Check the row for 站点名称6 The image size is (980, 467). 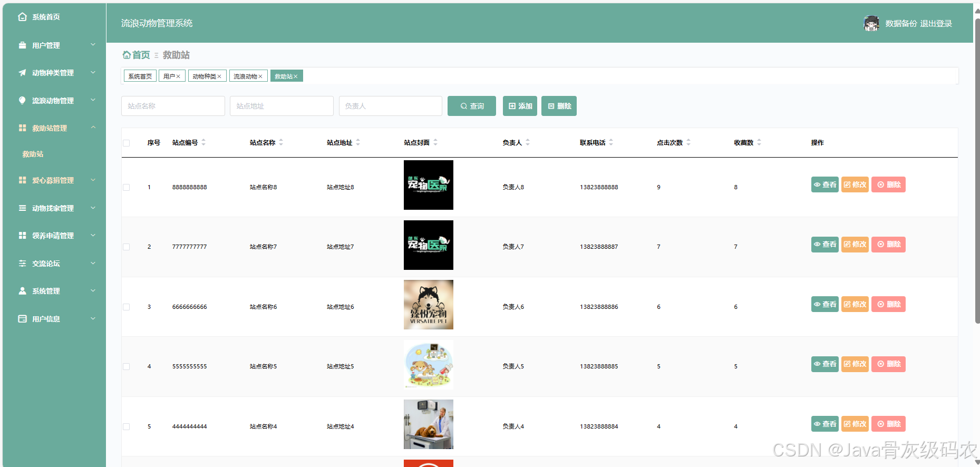tap(127, 307)
